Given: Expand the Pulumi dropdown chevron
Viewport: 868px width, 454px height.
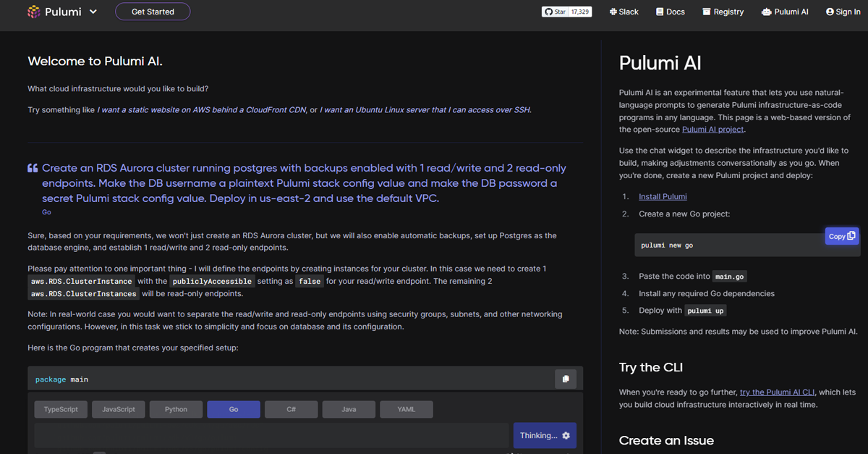Looking at the screenshot, I should (93, 12).
